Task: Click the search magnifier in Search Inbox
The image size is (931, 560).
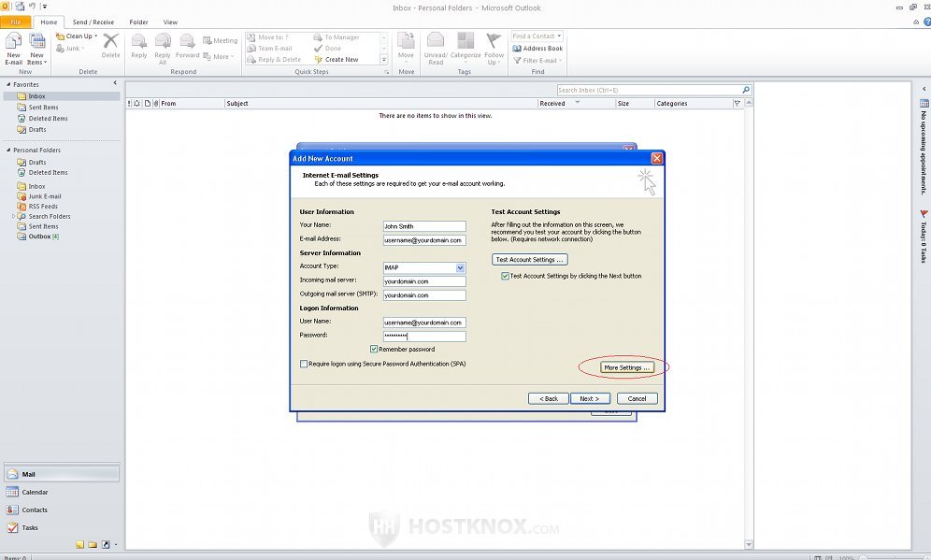Action: coord(746,90)
